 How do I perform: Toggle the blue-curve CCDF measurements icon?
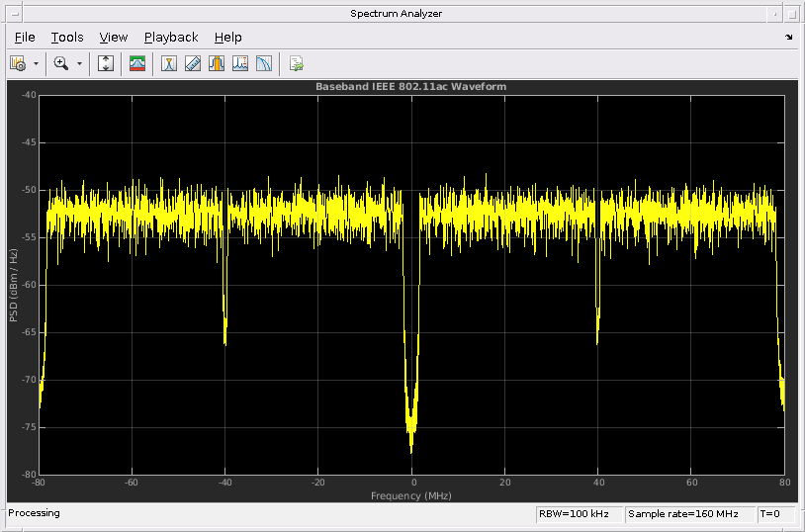[x=264, y=63]
